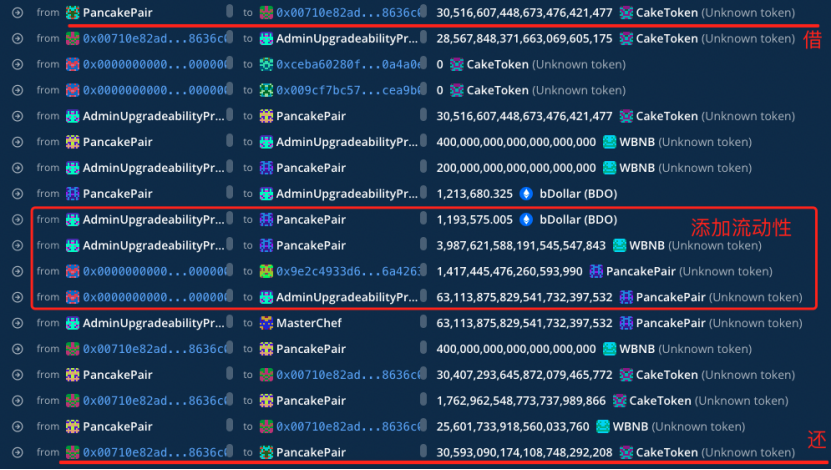Screen dimensions: 831x470
Task: Open 0x0000000000 sender in 0x009cf7bc57 row
Action: click(154, 91)
